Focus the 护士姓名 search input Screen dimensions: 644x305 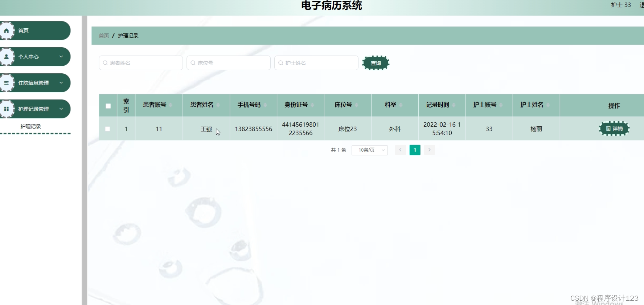pos(316,63)
